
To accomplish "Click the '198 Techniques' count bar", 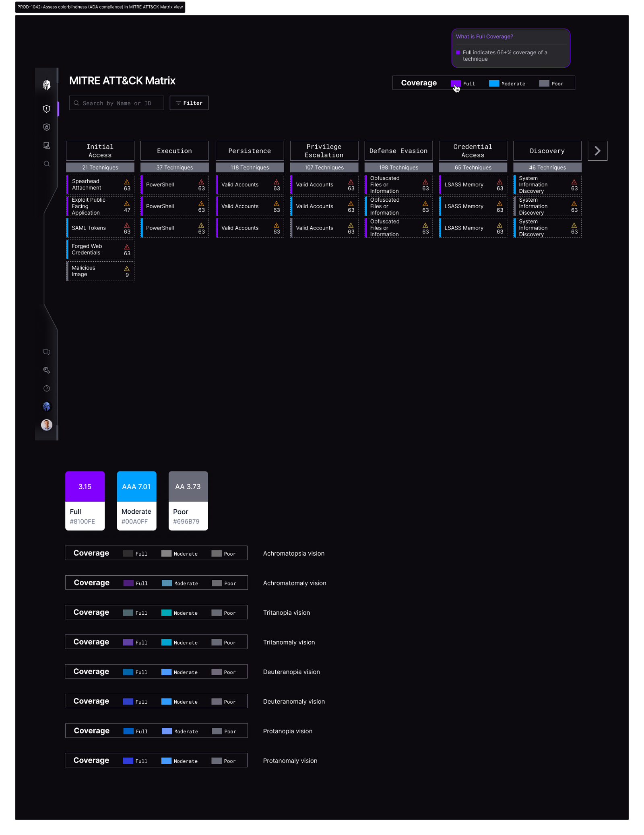I will tap(398, 167).
